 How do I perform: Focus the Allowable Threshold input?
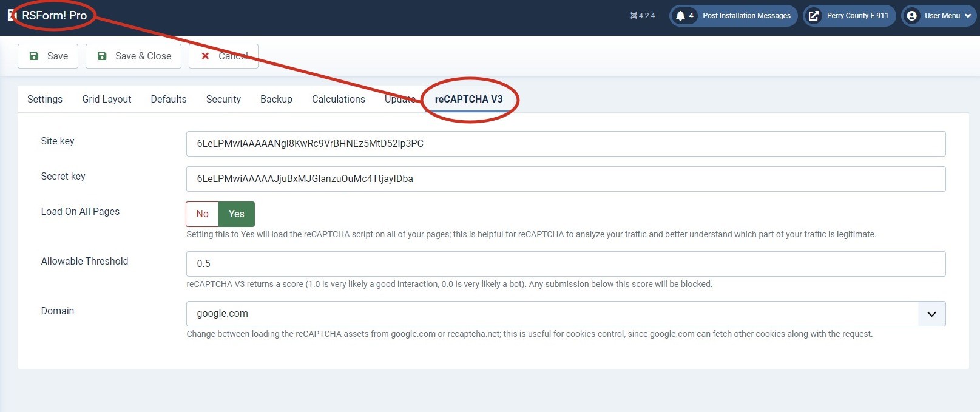566,264
